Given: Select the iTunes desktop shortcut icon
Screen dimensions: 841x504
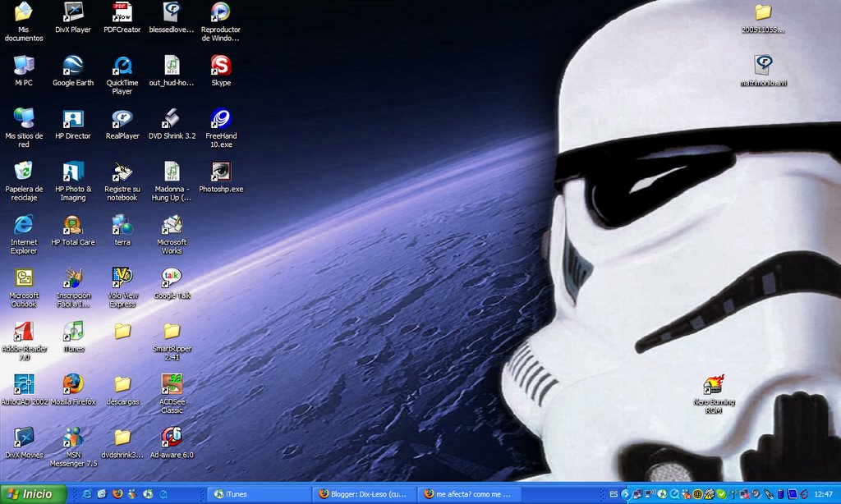Looking at the screenshot, I should pos(73,332).
